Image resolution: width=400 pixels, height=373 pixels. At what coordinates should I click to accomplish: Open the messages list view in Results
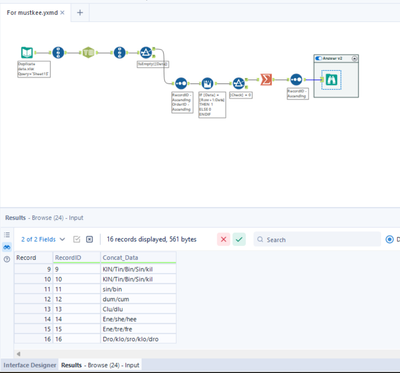click(x=7, y=235)
